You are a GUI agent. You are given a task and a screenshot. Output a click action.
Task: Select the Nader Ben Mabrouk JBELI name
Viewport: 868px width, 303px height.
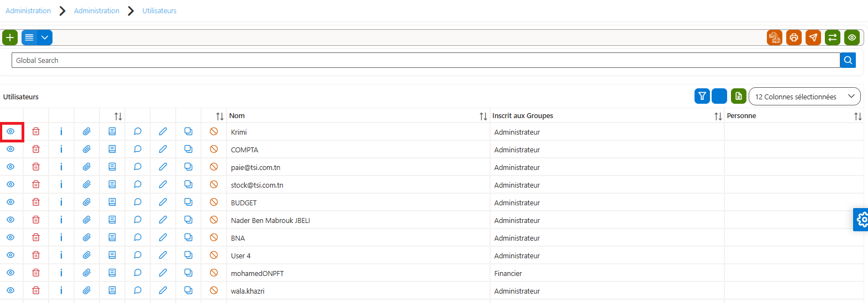270,220
